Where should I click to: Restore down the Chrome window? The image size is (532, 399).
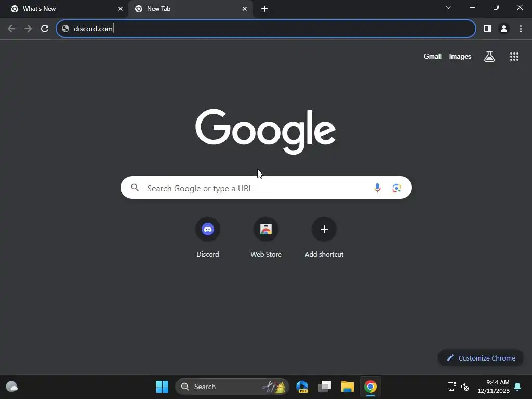coord(496,7)
